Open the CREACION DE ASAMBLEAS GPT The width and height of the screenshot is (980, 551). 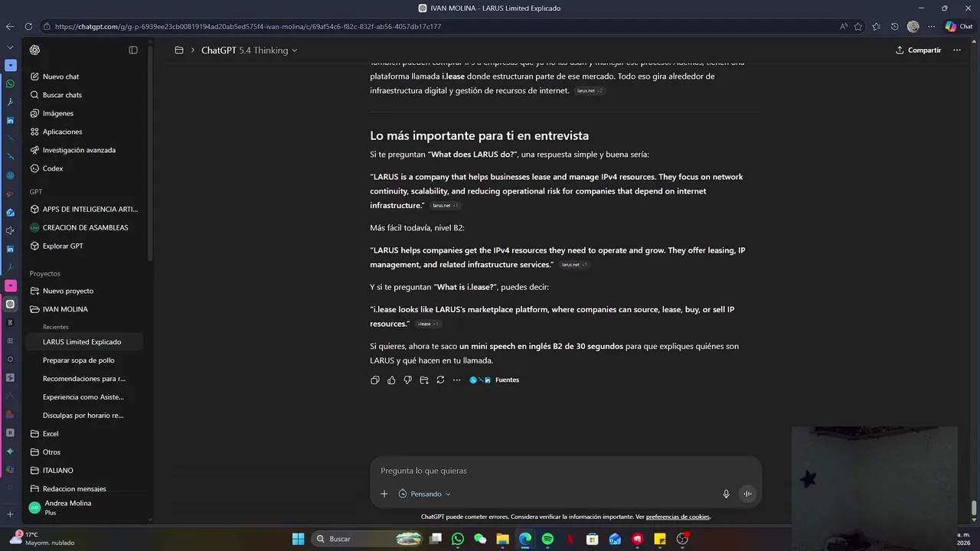click(86, 227)
